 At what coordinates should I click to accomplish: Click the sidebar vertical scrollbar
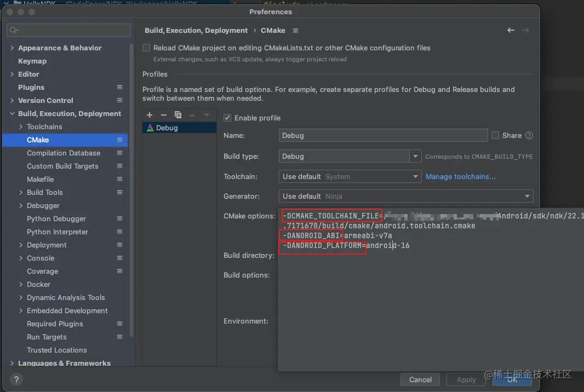coord(131,190)
